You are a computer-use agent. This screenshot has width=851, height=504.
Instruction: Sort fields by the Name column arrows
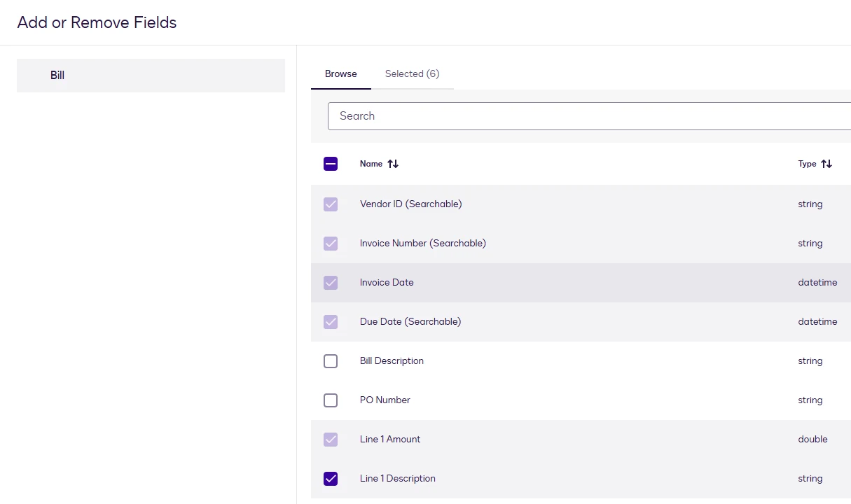pyautogui.click(x=393, y=164)
